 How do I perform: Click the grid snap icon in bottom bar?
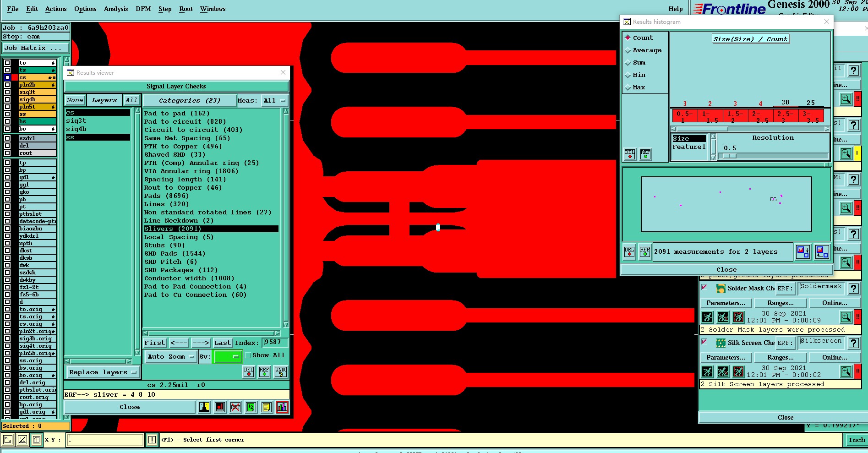coord(37,440)
